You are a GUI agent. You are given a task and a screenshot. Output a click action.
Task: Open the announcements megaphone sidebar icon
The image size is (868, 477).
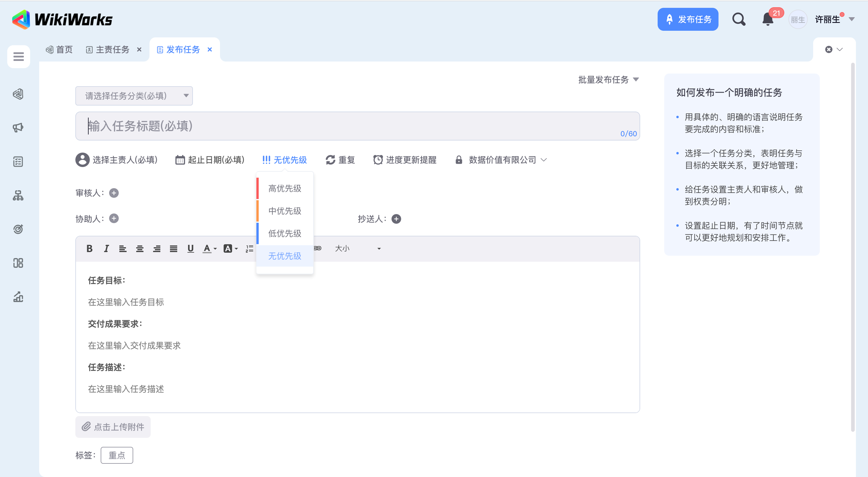click(18, 128)
